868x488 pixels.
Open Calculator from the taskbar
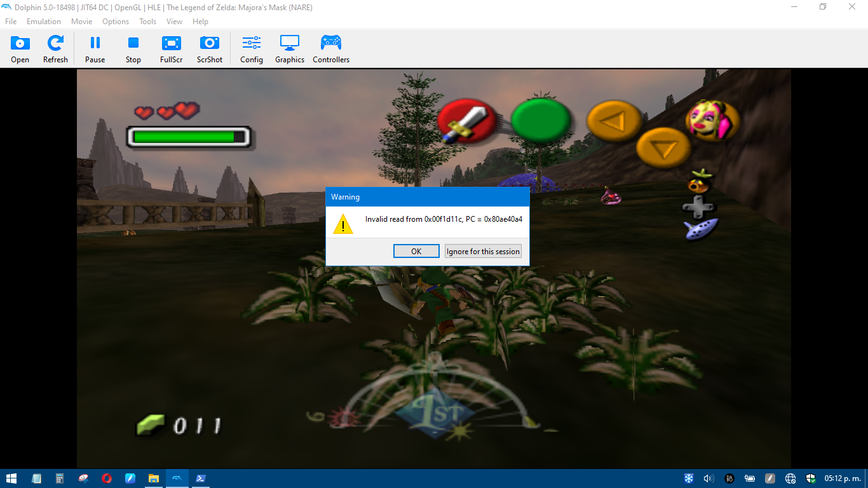point(60,478)
